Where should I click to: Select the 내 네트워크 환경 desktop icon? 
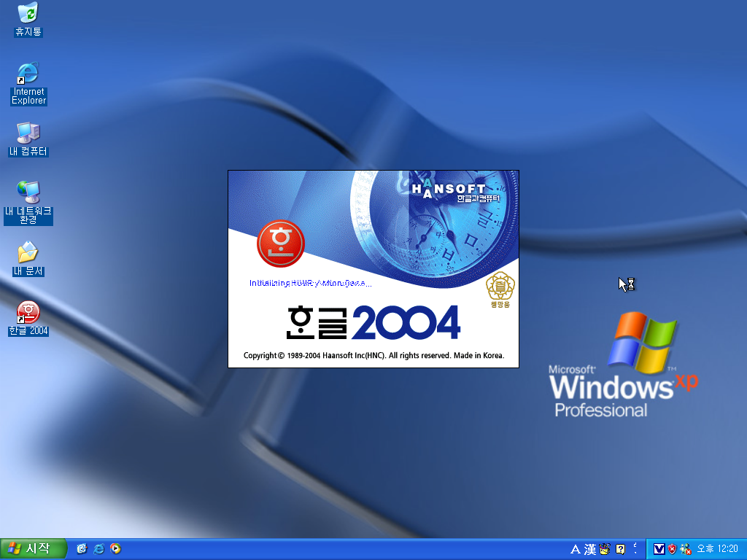coord(28,203)
